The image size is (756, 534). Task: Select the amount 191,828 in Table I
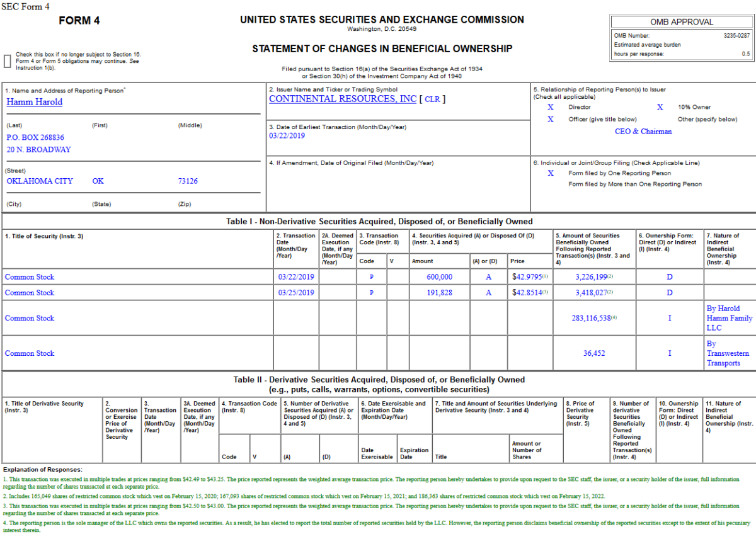[439, 293]
